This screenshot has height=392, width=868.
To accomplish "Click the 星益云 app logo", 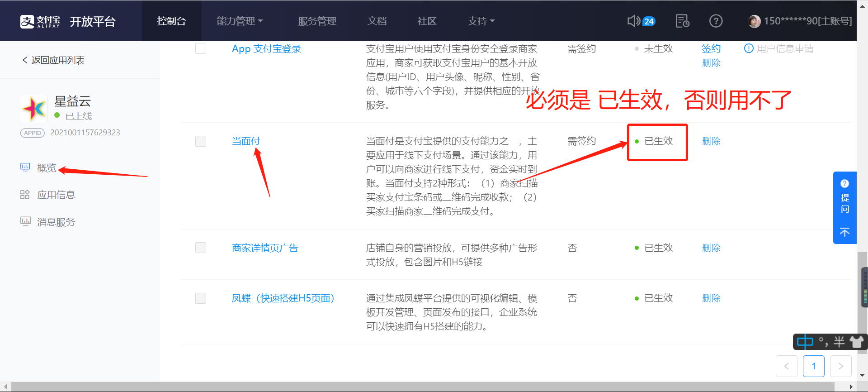I will (x=34, y=109).
